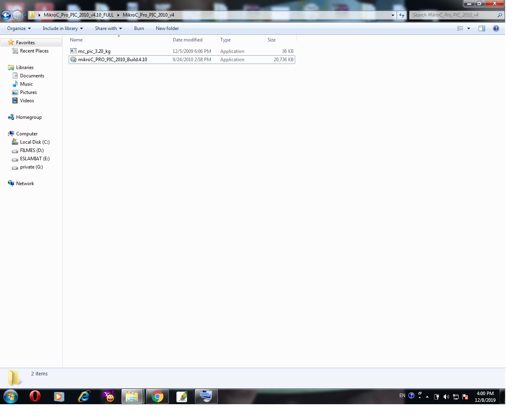Click mc_pic_3.20_kg application icon
This screenshot has height=420, width=517.
[x=73, y=51]
